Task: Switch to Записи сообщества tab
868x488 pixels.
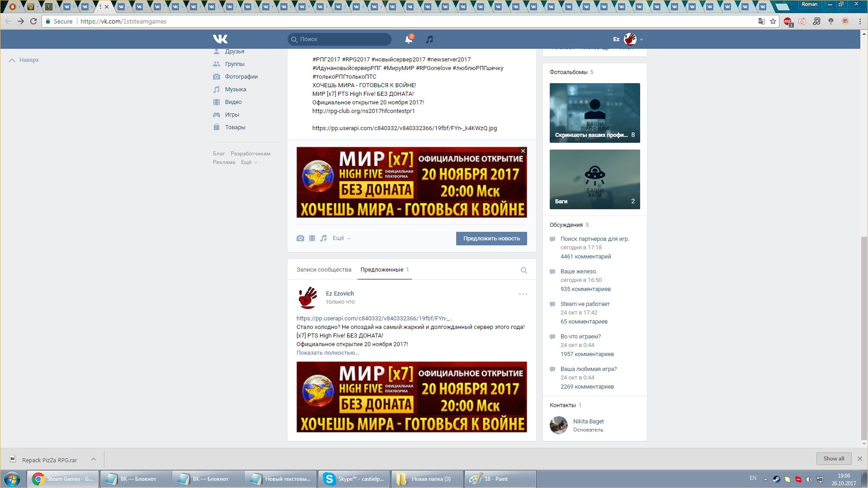Action: tap(324, 270)
